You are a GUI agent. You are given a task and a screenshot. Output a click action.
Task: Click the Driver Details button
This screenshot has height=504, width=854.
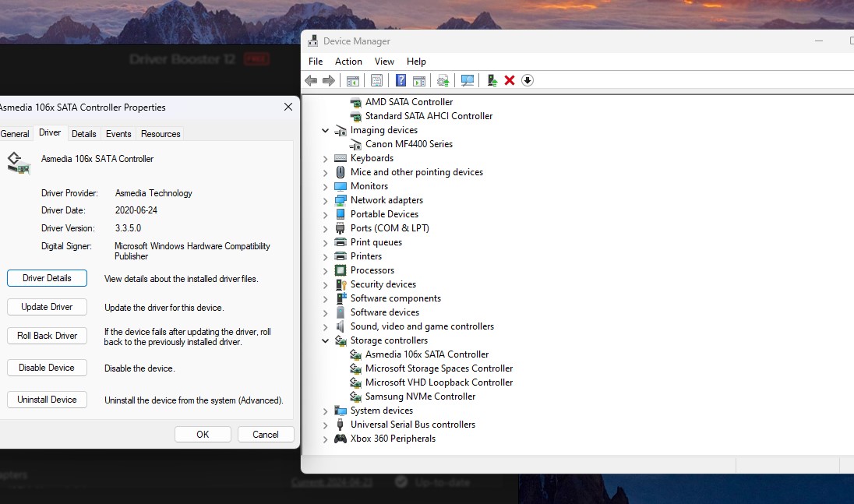click(47, 278)
